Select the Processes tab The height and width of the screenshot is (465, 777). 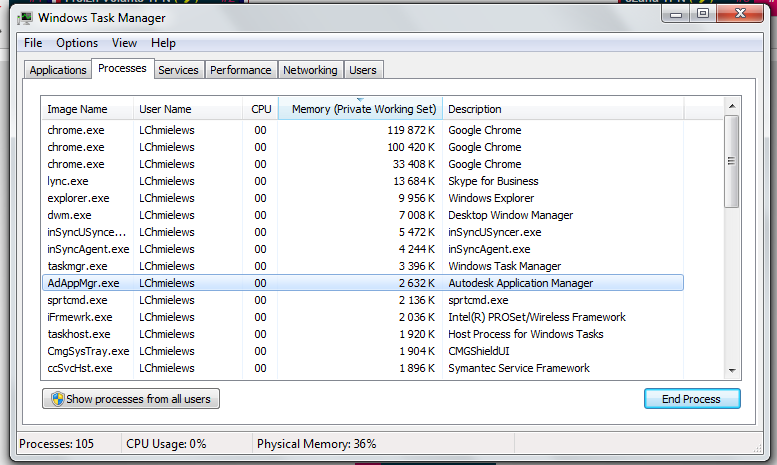pos(122,68)
